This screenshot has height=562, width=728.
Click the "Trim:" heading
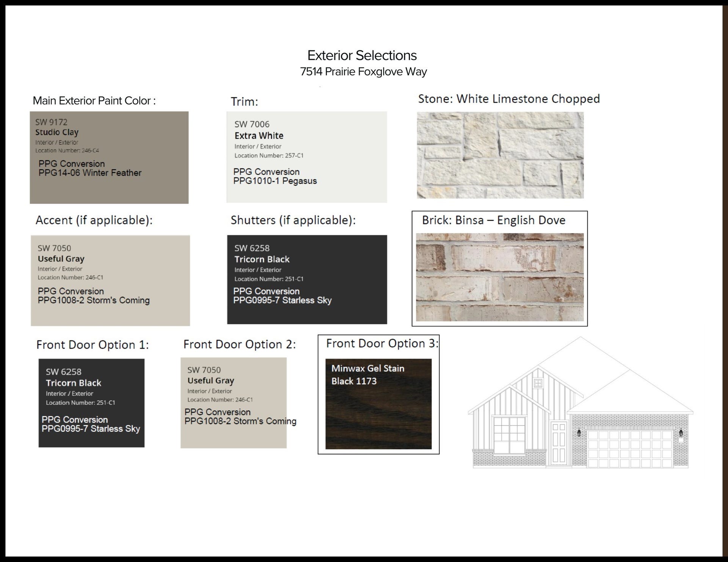244,102
